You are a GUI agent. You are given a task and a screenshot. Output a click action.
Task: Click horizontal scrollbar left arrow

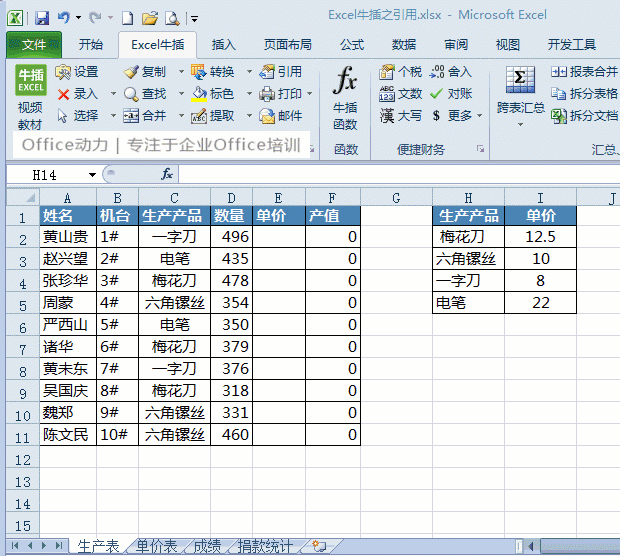531,546
